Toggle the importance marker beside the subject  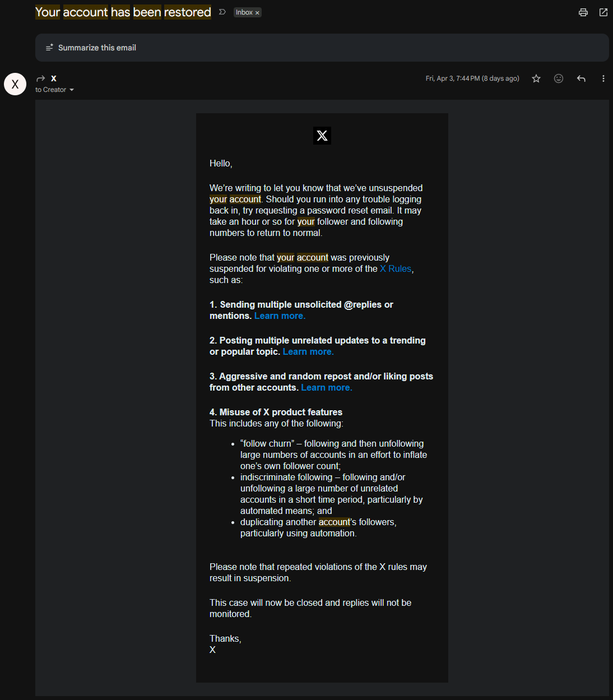click(222, 12)
